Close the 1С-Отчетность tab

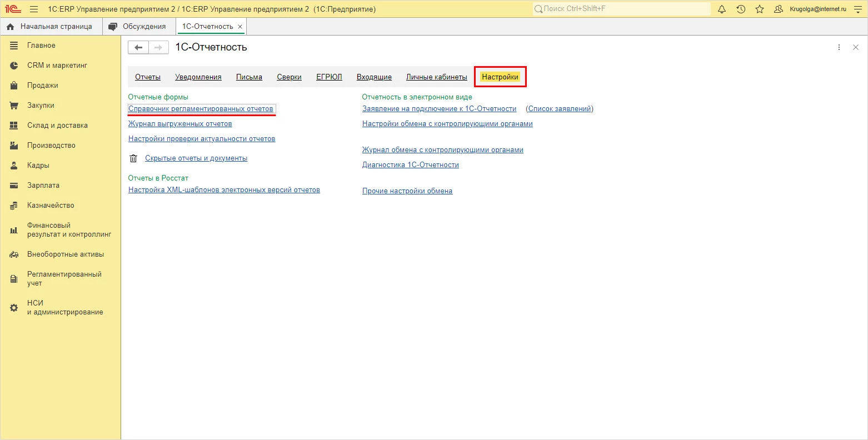pos(240,27)
